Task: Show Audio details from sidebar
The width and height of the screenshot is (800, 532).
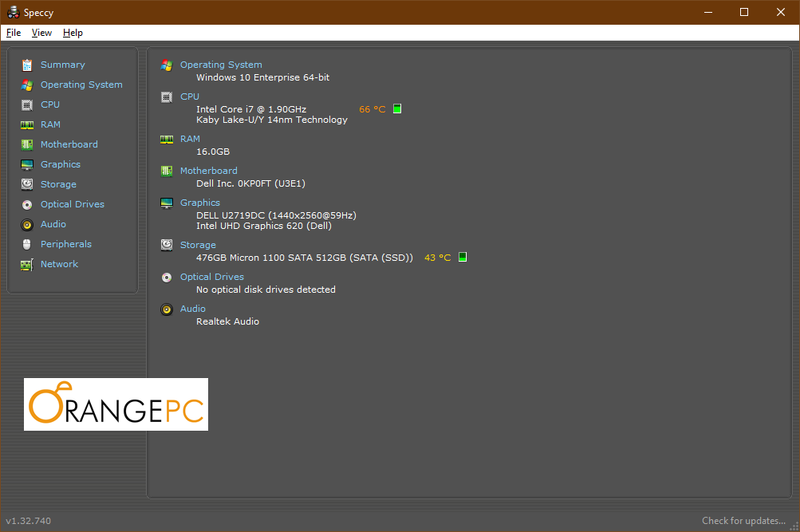Action: (x=53, y=224)
